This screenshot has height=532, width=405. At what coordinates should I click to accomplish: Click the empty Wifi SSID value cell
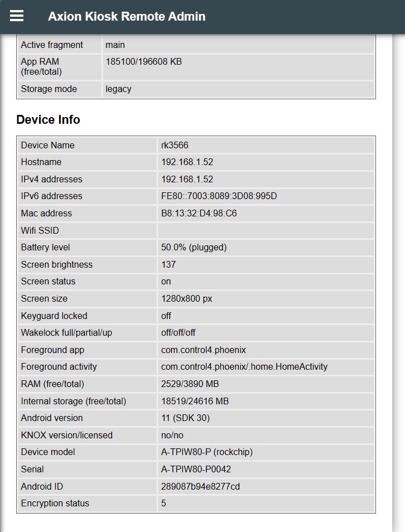[266, 230]
